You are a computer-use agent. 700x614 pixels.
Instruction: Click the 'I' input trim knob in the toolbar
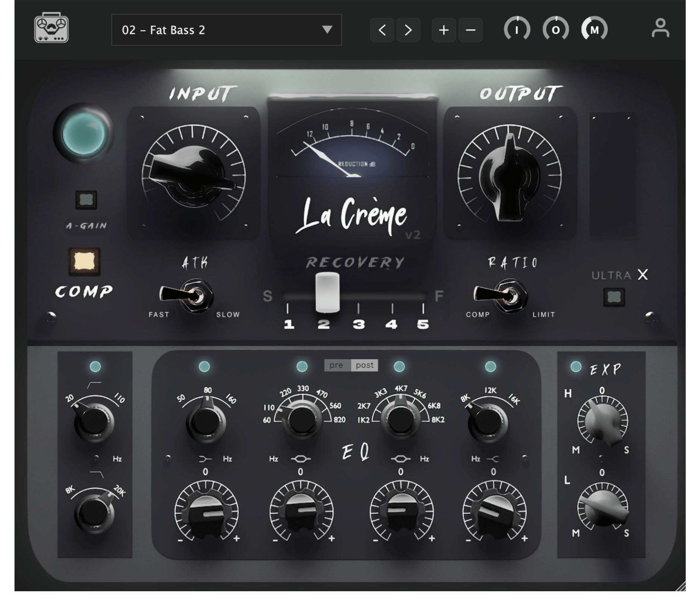pyautogui.click(x=517, y=29)
